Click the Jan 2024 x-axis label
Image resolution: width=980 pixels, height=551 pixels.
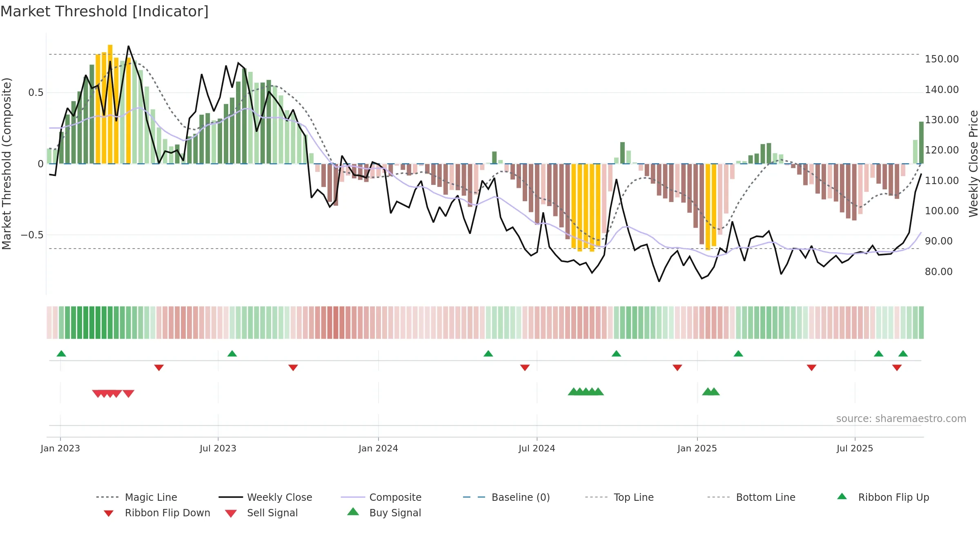point(379,448)
